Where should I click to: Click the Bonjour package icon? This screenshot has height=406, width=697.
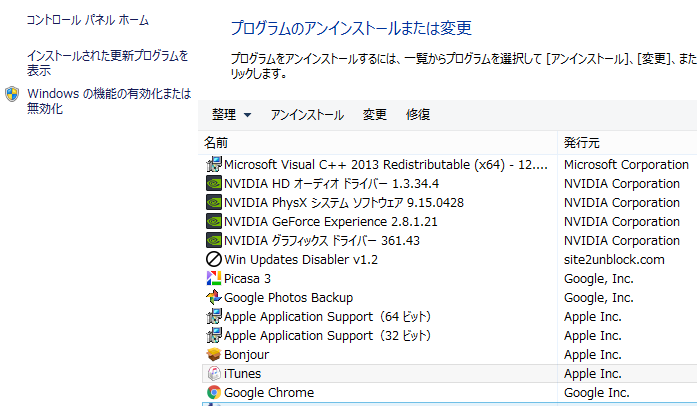214,354
